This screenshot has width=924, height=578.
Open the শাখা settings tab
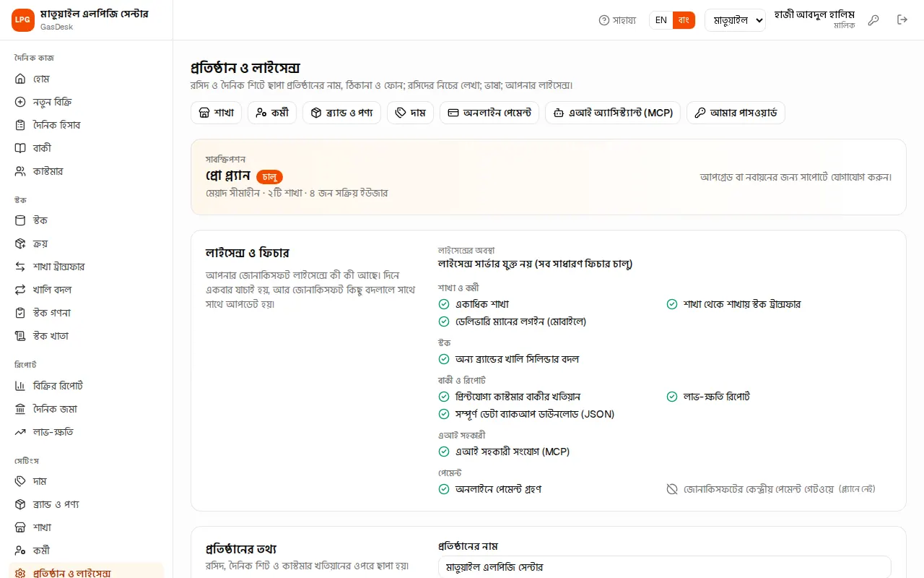pos(216,113)
